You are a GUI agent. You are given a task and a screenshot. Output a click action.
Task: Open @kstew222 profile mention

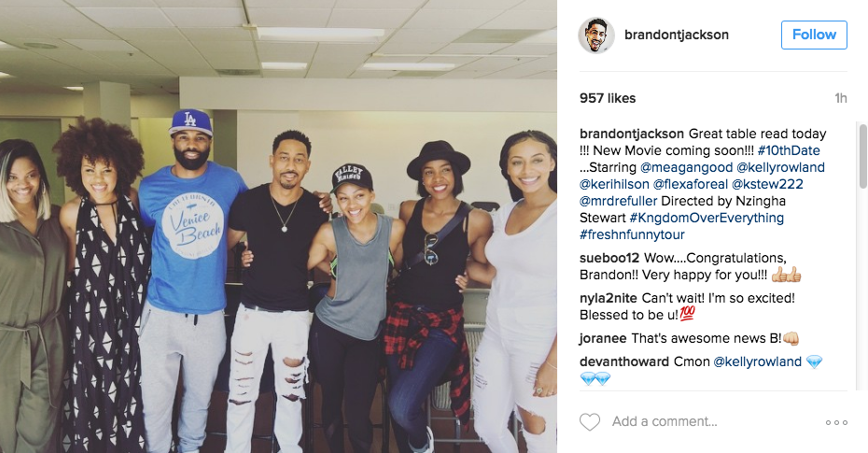point(767,184)
